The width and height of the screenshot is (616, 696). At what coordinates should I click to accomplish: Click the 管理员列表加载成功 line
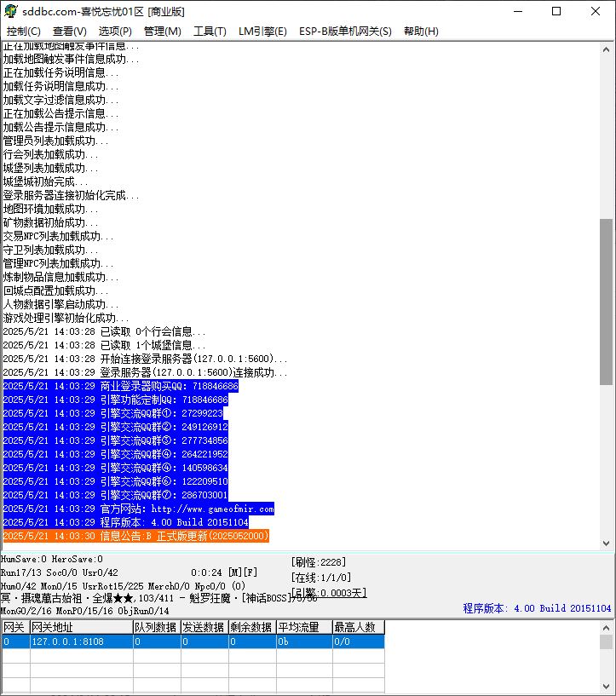(x=55, y=141)
